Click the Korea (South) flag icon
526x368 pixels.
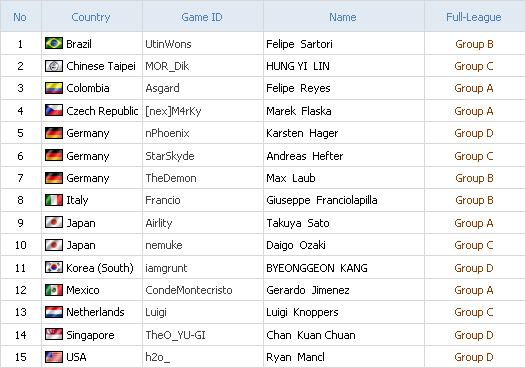point(54,267)
